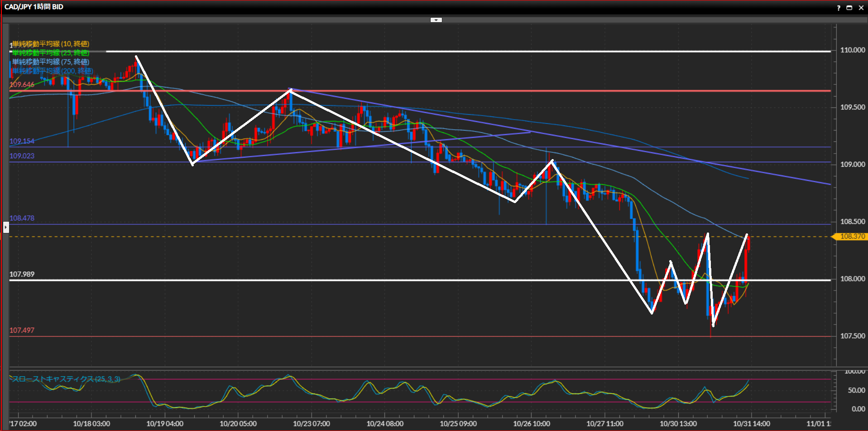868x431 pixels.
Task: Click the current price tag 108.370
Action: [x=852, y=237]
